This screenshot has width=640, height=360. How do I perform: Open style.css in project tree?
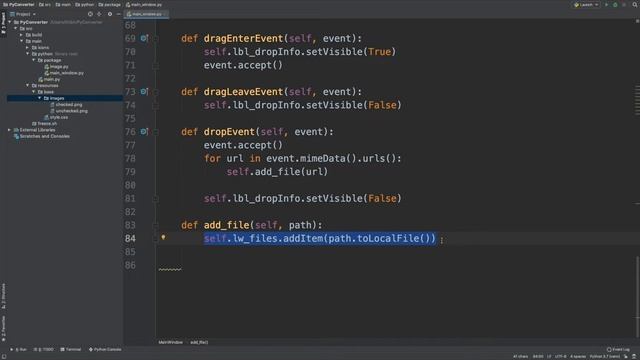56,117
